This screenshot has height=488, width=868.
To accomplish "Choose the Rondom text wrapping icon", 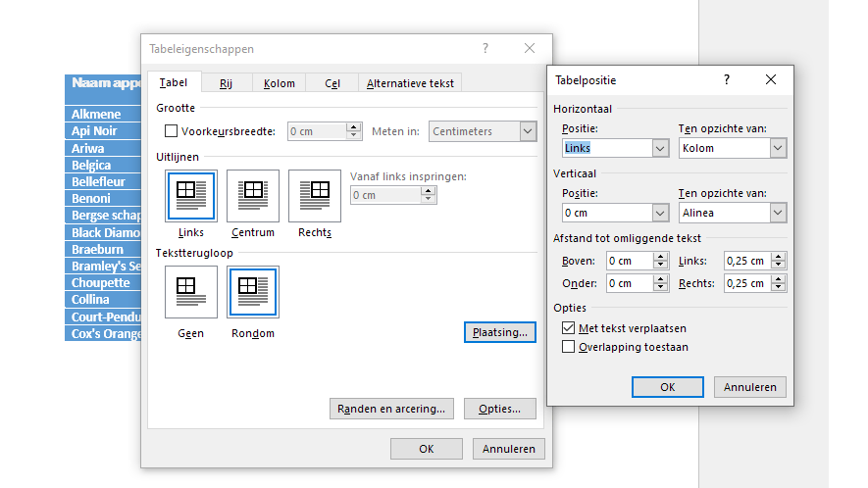I will pos(253,292).
